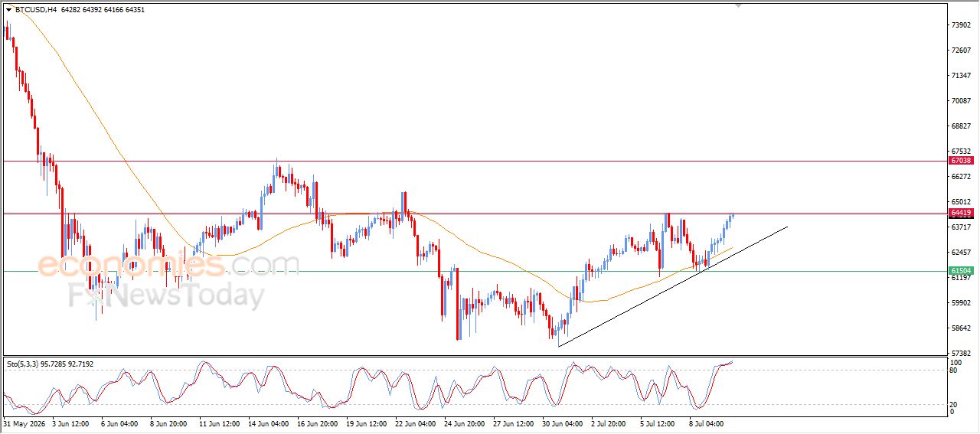
Task: Click the 62457 price axis label
Action: point(960,253)
